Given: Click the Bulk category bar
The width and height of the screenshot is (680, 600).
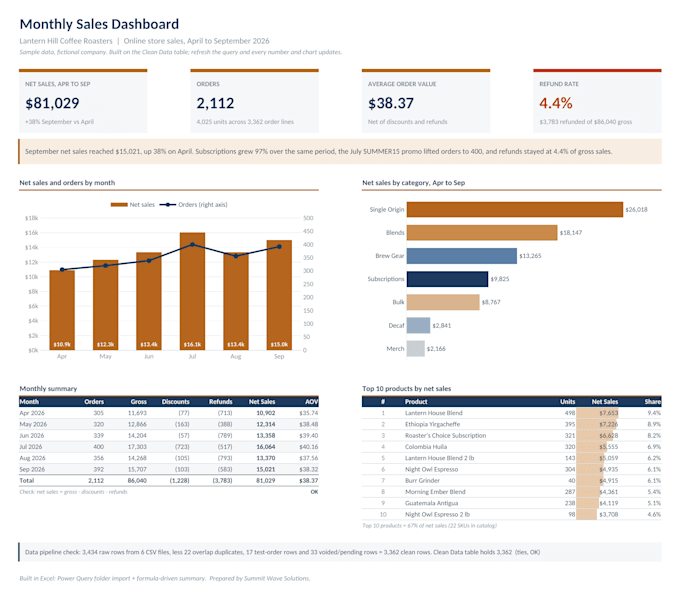Looking at the screenshot, I should point(443,302).
